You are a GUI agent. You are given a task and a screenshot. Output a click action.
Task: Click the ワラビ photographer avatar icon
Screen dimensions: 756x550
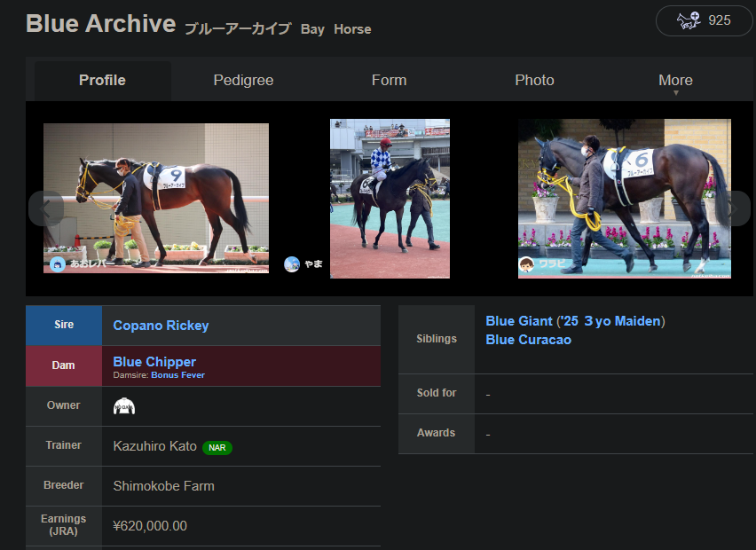(x=526, y=264)
